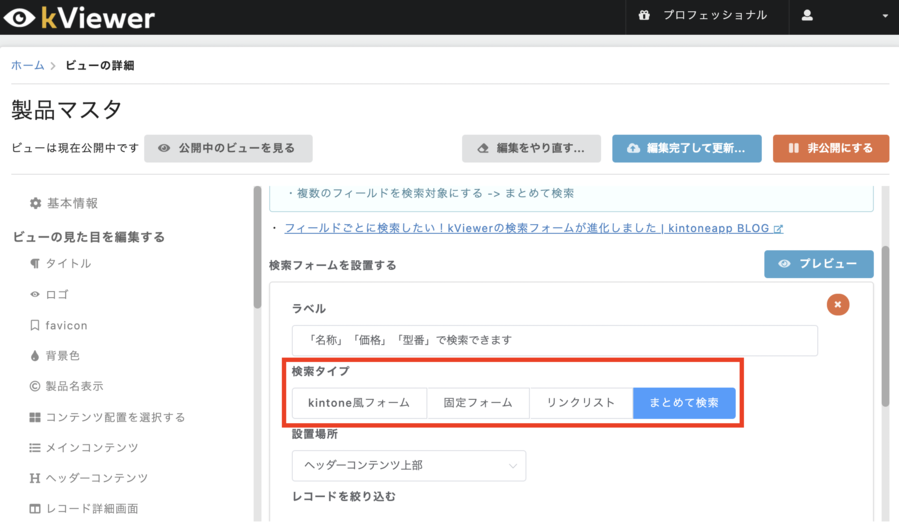Open 設置場所 dropdown ヘッダーコンテンツ上部
899x531 pixels.
(x=409, y=466)
